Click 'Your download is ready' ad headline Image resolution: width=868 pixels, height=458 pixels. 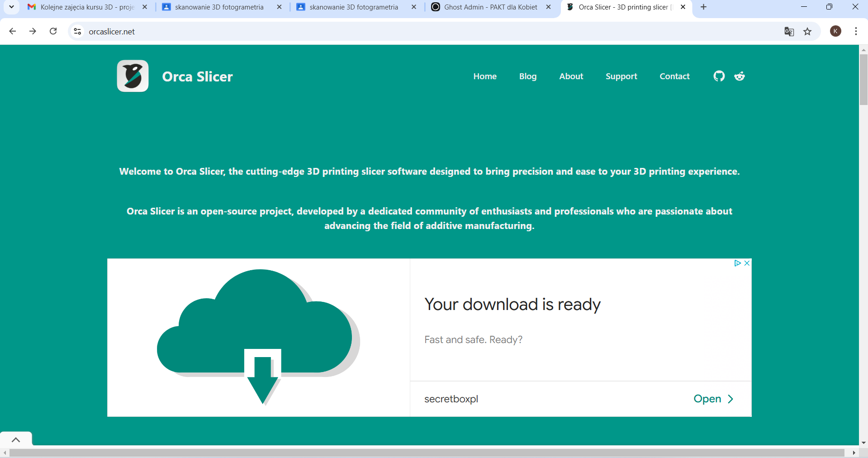tap(512, 305)
